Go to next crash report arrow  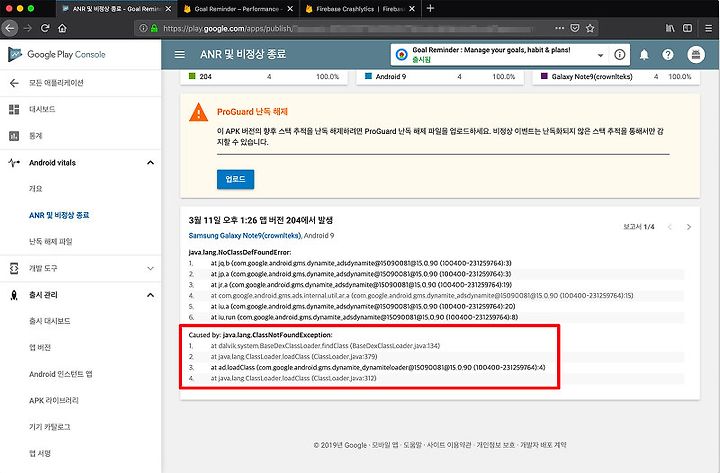click(688, 227)
